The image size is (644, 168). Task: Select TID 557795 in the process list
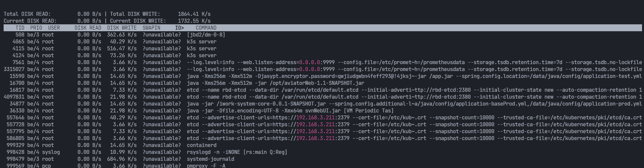coord(15,132)
